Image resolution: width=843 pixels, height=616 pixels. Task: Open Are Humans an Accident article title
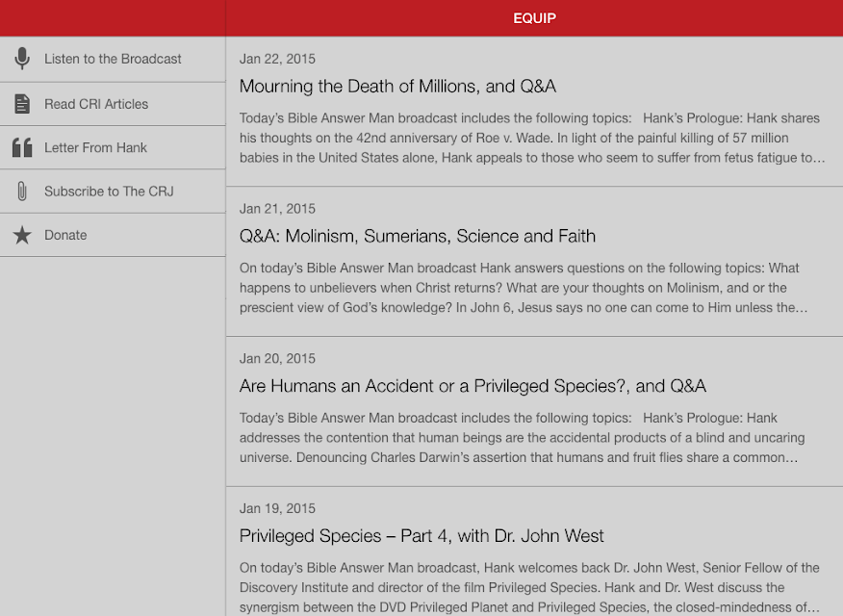pyautogui.click(x=473, y=386)
